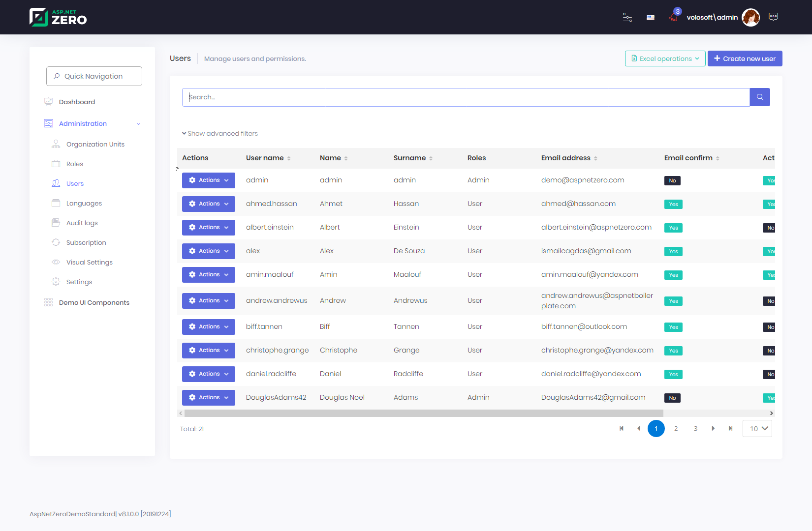Click the Visual Settings eye icon
The image size is (812, 531).
[56, 262]
